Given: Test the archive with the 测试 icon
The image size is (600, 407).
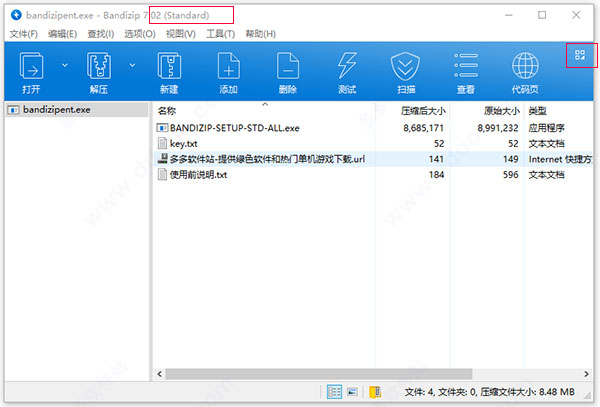Looking at the screenshot, I should coord(347,73).
